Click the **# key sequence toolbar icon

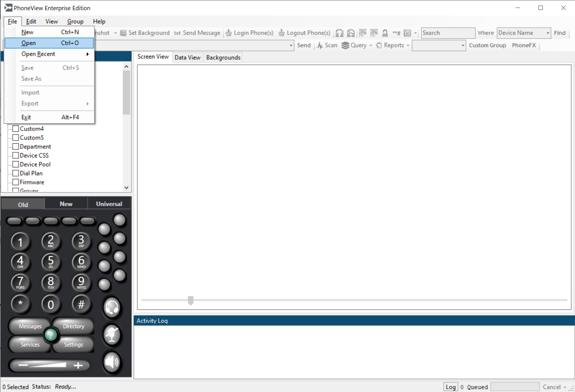396,33
